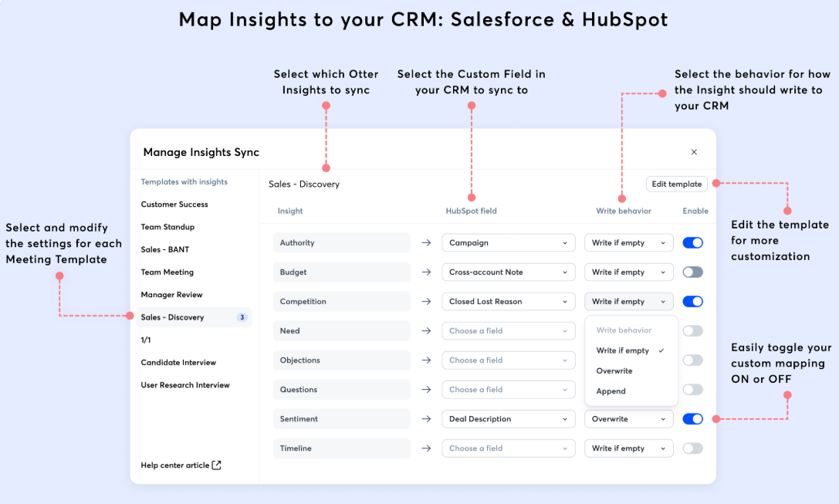This screenshot has height=504, width=839.
Task: Click the arrow icon next to Authority
Action: (426, 242)
